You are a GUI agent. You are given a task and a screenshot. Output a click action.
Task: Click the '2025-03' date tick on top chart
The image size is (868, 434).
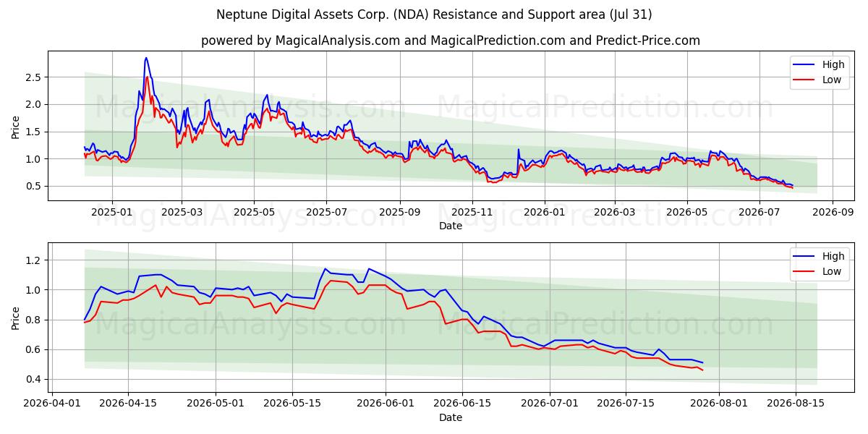pyautogui.click(x=181, y=212)
